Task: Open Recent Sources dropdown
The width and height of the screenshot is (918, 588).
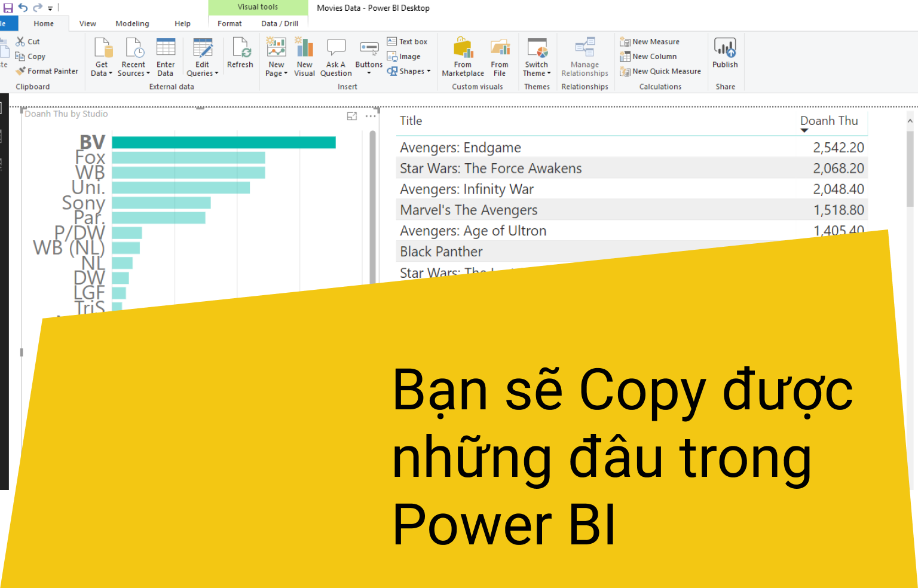Action: click(x=133, y=69)
